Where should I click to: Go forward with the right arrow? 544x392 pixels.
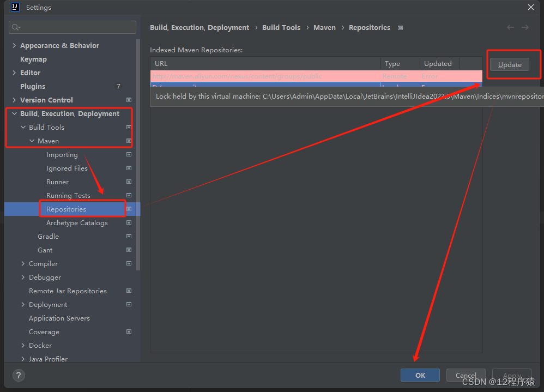tap(525, 27)
